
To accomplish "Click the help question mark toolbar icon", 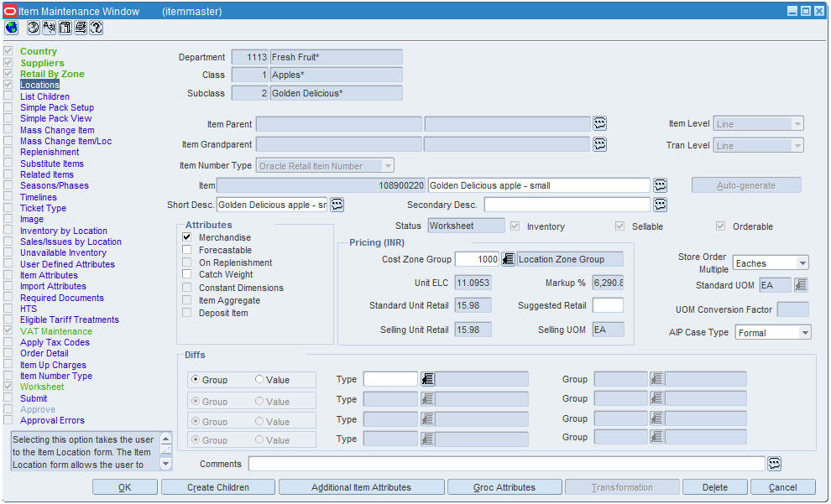I will [96, 28].
